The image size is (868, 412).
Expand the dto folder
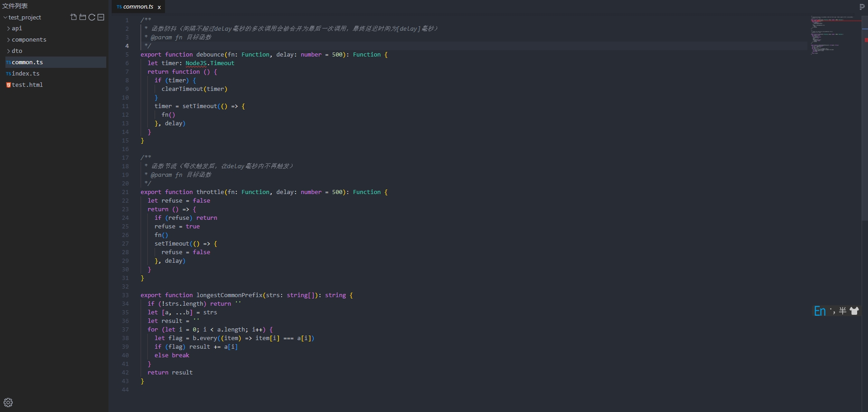tap(9, 51)
